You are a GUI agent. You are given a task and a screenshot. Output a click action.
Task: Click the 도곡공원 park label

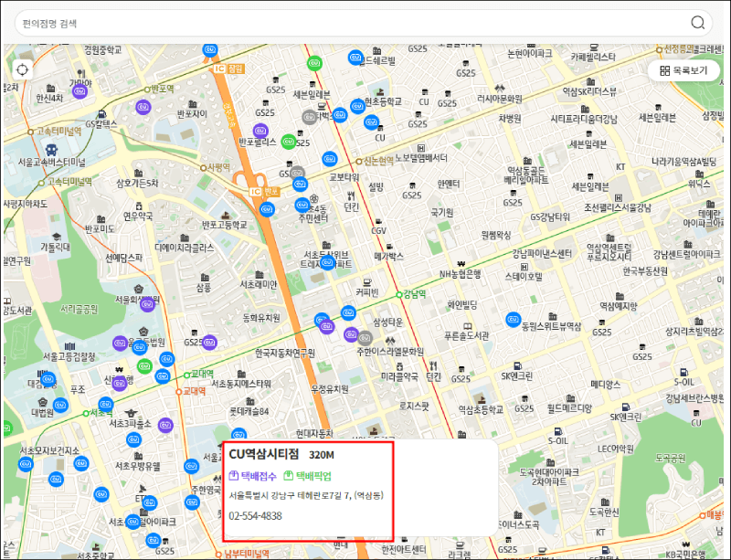click(x=671, y=459)
